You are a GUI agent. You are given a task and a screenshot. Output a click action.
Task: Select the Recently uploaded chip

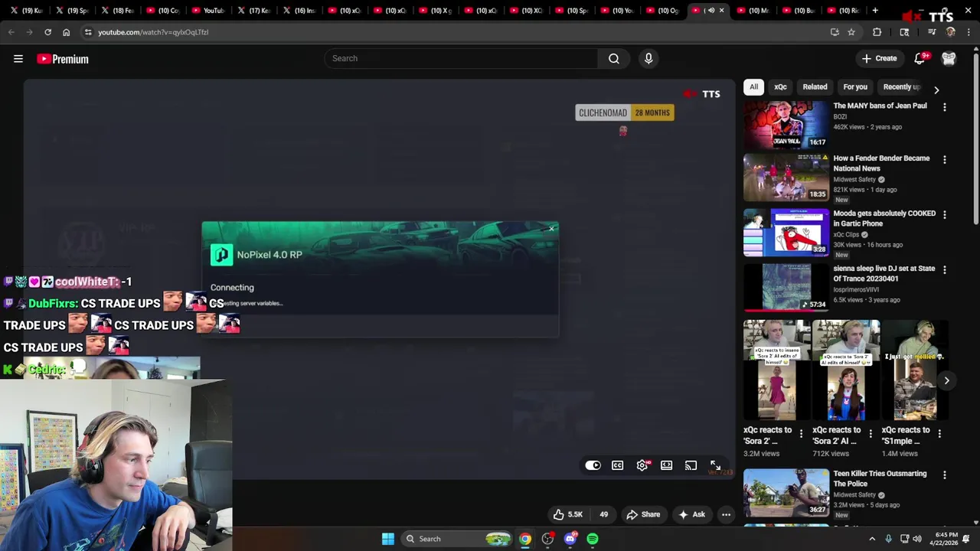901,86
